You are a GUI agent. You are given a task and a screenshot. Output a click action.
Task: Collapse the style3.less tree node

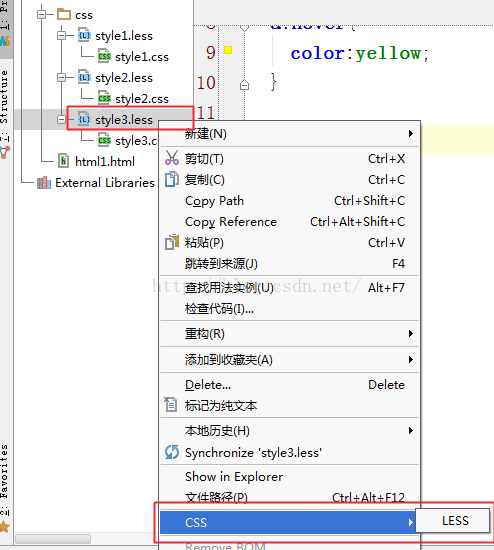pyautogui.click(x=61, y=120)
